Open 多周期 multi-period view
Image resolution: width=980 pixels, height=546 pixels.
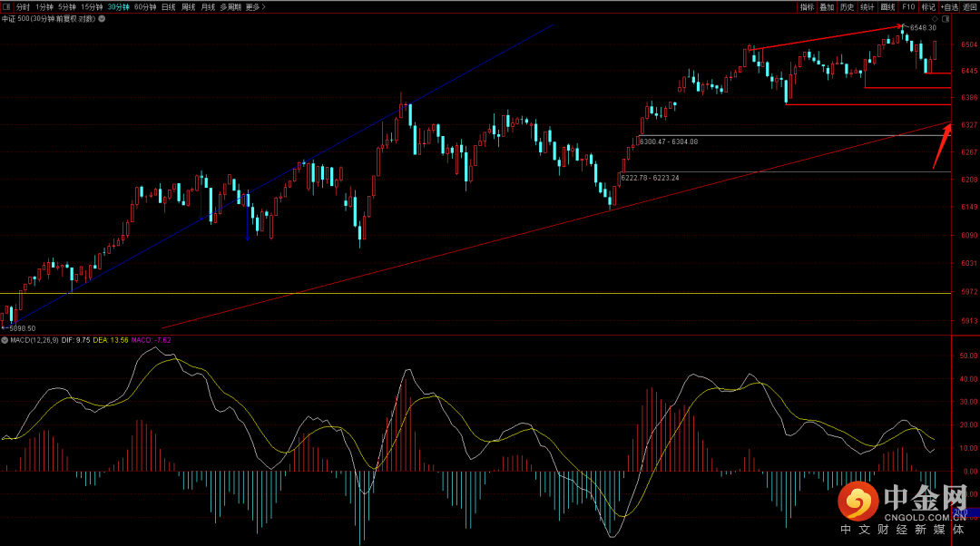point(230,7)
